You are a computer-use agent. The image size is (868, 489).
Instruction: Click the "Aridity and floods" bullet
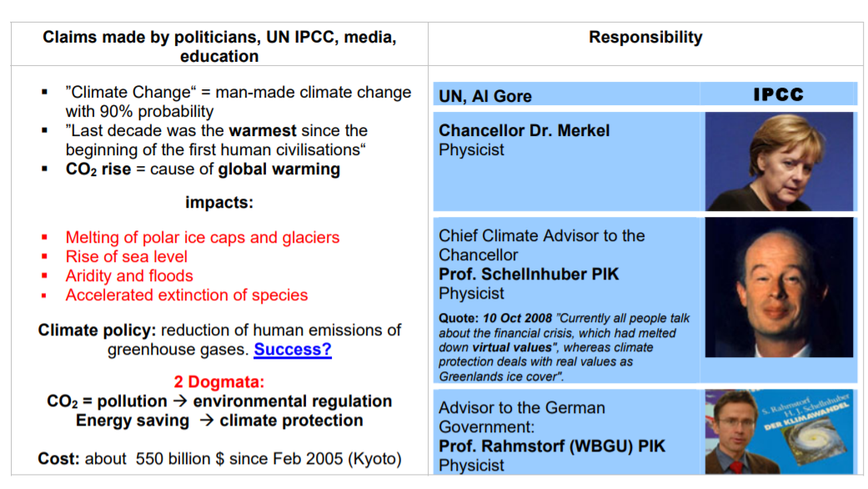coord(129,275)
